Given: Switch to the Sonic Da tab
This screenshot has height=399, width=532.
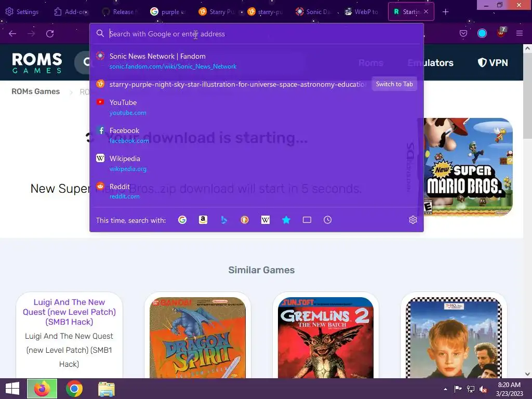Looking at the screenshot, I should click(x=313, y=12).
